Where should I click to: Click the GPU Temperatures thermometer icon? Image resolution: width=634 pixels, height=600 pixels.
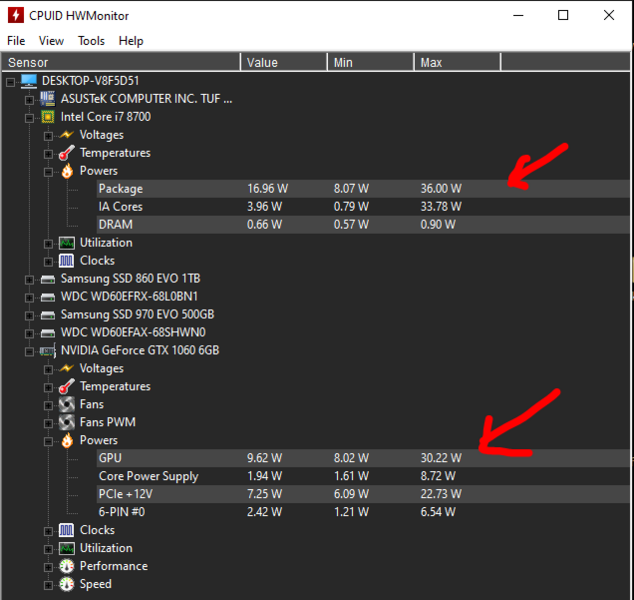pos(66,386)
